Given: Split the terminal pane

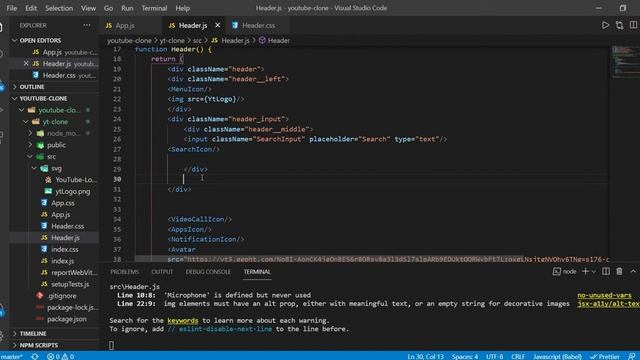Looking at the screenshot, I should pos(606,272).
